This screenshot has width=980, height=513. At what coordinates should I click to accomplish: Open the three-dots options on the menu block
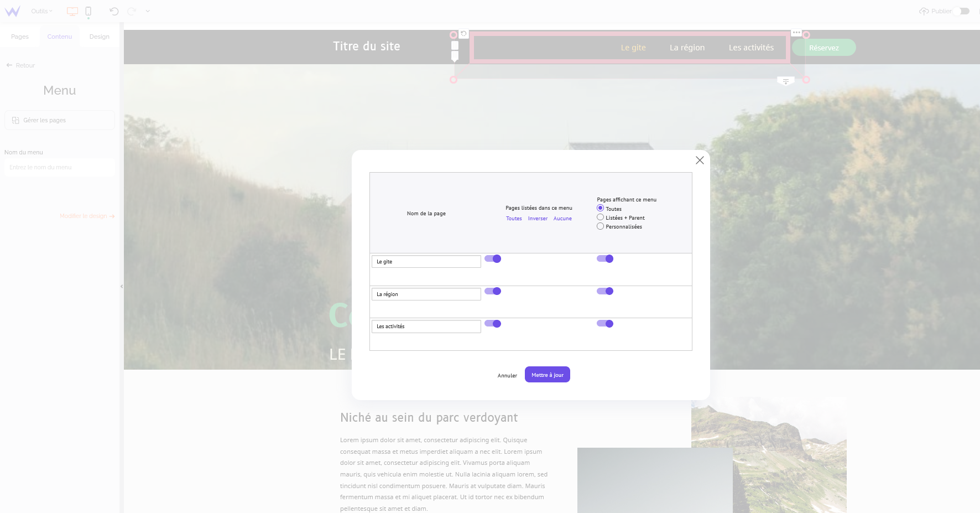[796, 33]
